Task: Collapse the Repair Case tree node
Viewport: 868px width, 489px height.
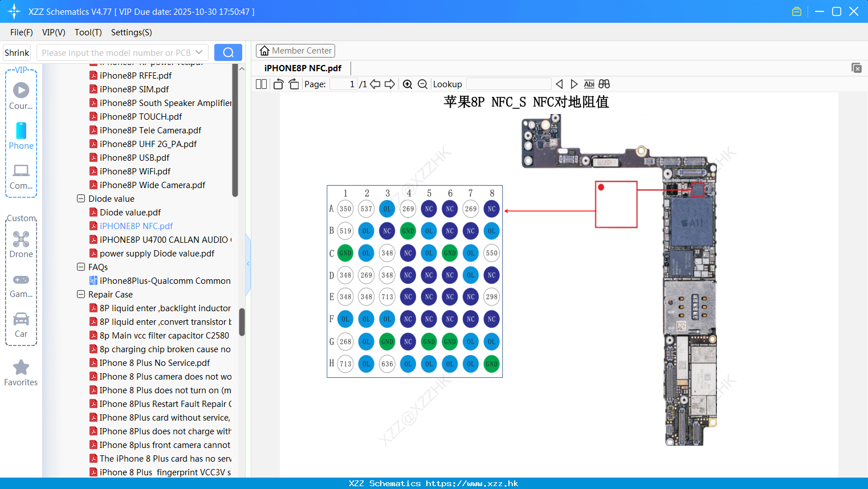Action: (x=81, y=294)
